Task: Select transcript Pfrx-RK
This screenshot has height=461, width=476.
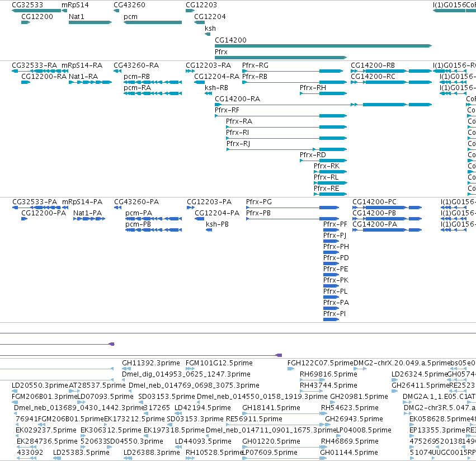Action: tap(330, 172)
